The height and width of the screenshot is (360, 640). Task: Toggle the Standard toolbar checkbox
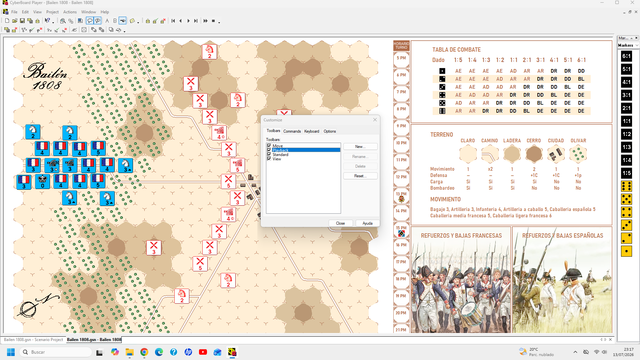(269, 154)
